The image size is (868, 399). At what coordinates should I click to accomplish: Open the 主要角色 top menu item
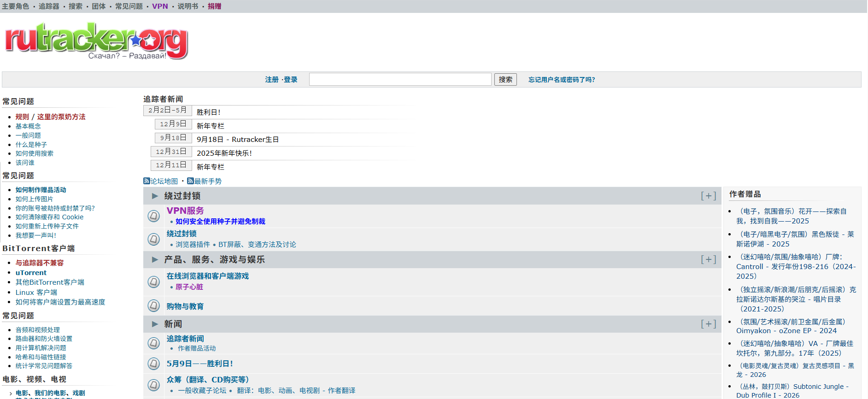[16, 6]
